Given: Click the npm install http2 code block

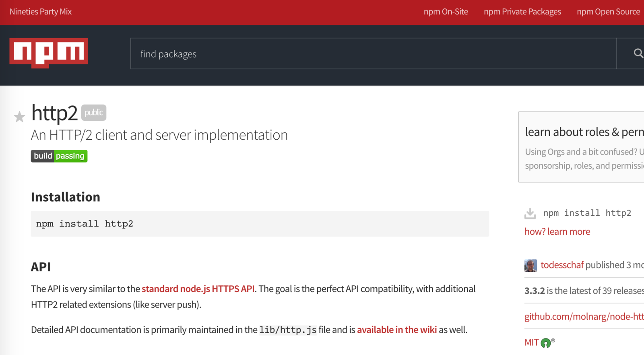Looking at the screenshot, I should click(x=260, y=224).
